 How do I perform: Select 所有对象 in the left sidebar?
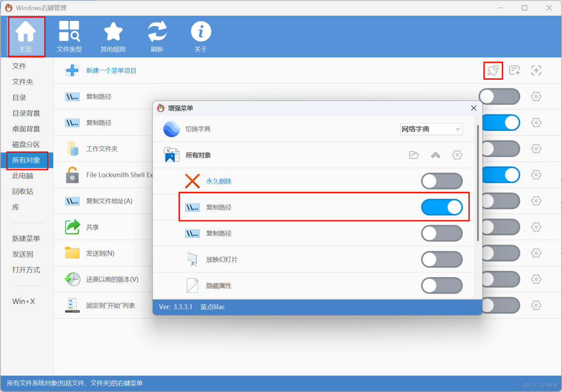click(x=27, y=160)
